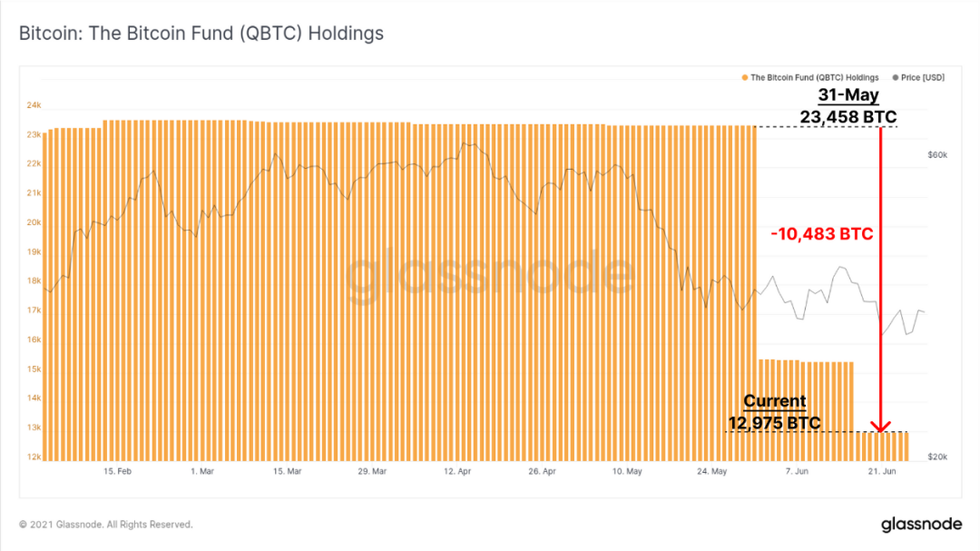This screenshot has height=551, width=980.
Task: Toggle the Price [USD] legend entry
Action: (918, 77)
